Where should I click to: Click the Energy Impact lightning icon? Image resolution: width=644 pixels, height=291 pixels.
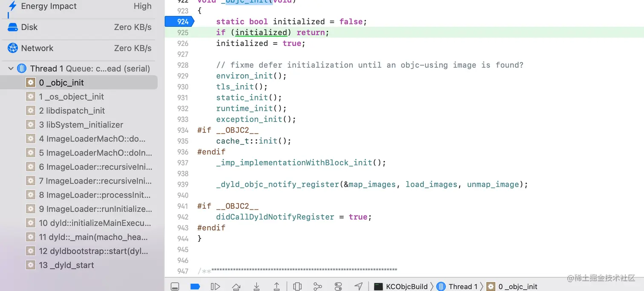(13, 6)
